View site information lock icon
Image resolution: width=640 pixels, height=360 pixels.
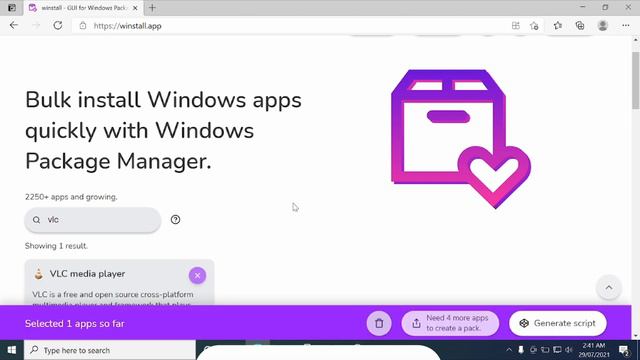click(83, 26)
